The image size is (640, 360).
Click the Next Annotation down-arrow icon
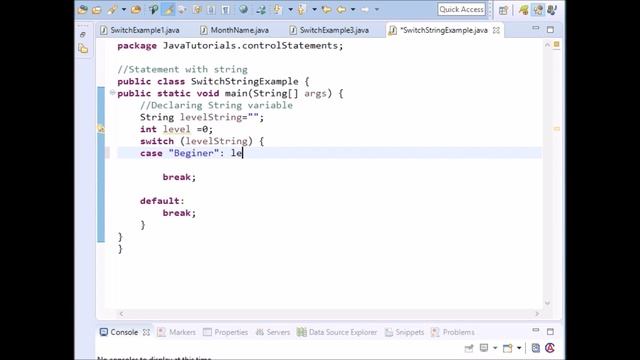click(x=277, y=9)
